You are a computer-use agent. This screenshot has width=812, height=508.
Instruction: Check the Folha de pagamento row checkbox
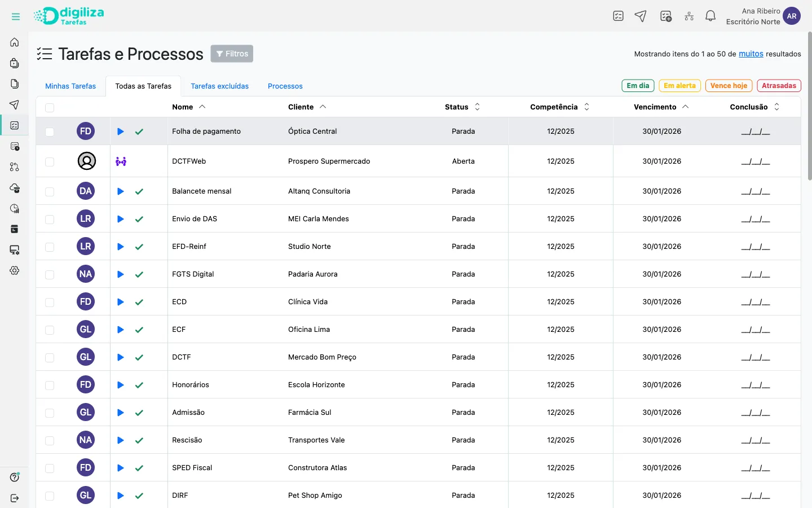click(x=50, y=132)
